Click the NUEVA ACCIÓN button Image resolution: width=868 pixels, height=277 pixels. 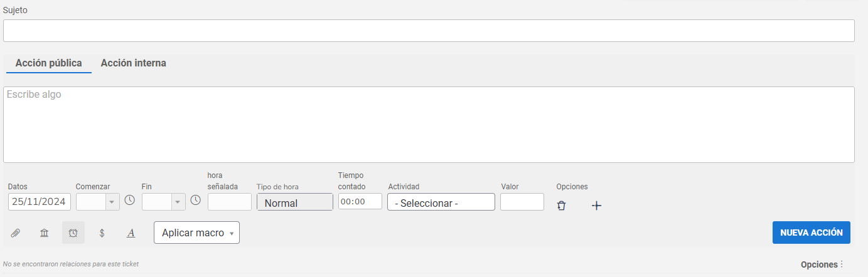(812, 232)
